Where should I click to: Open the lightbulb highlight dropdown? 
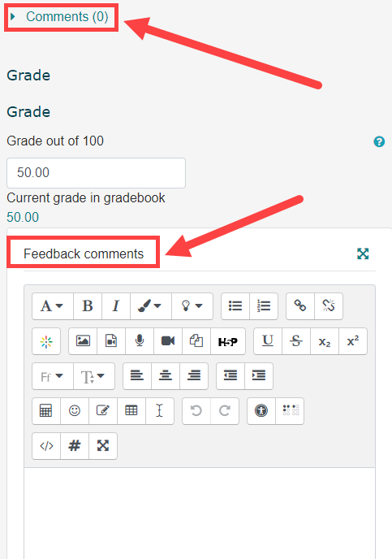[192, 306]
